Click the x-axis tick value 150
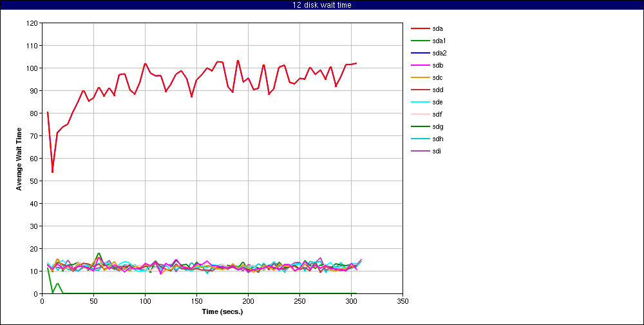The image size is (644, 325). [196, 300]
